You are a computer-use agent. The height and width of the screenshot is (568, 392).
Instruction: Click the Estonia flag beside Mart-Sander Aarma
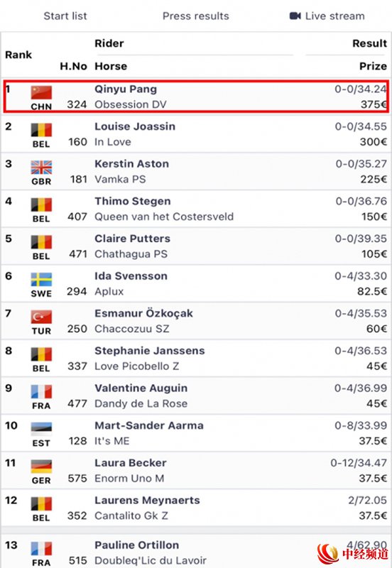click(x=41, y=429)
